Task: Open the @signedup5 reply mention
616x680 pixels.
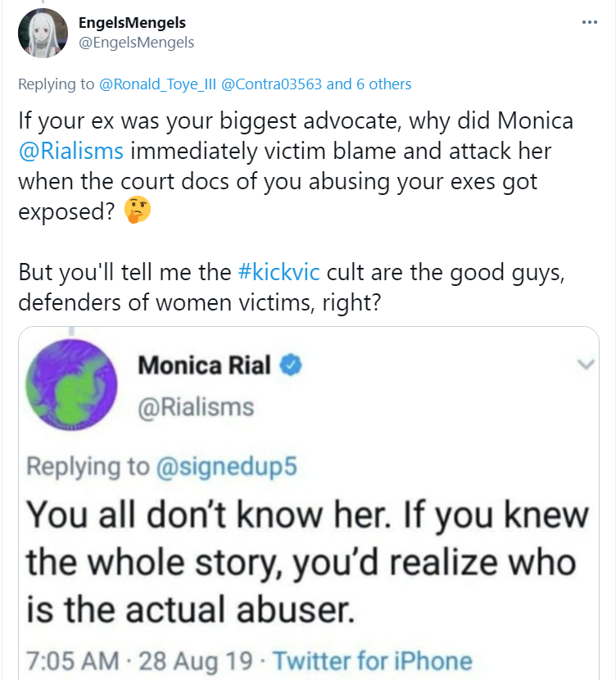Action: click(x=226, y=467)
